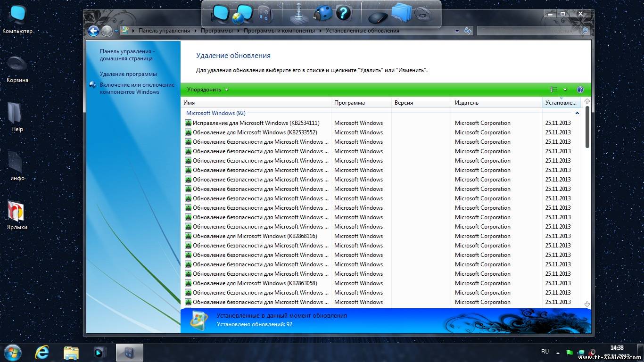Screen dimensions: 644x362
Task: Open the Удаление программы link
Action: pos(128,74)
